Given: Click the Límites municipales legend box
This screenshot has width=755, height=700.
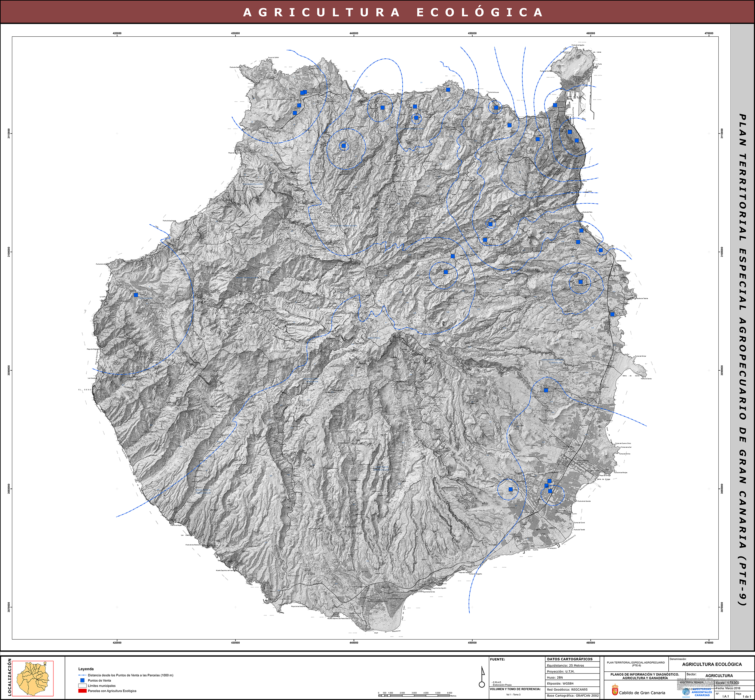Looking at the screenshot, I should tap(82, 686).
